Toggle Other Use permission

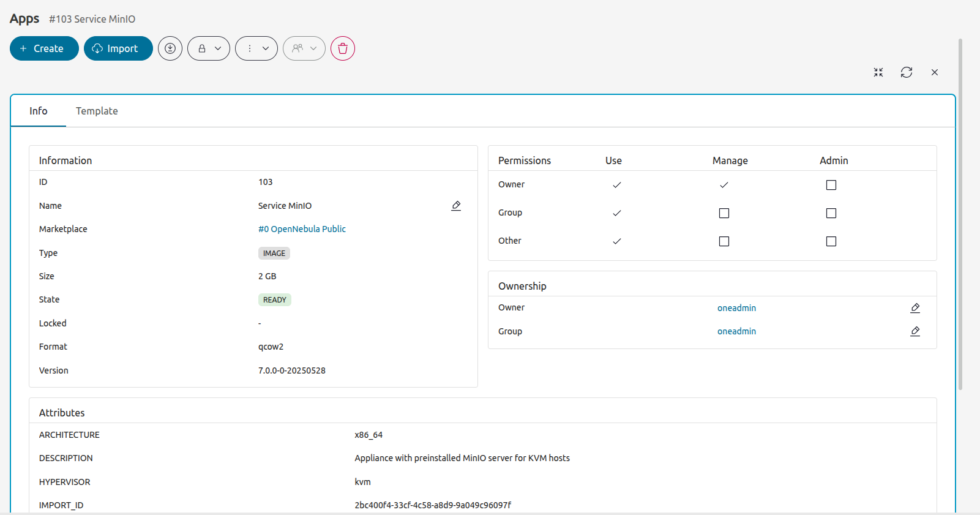pos(617,241)
